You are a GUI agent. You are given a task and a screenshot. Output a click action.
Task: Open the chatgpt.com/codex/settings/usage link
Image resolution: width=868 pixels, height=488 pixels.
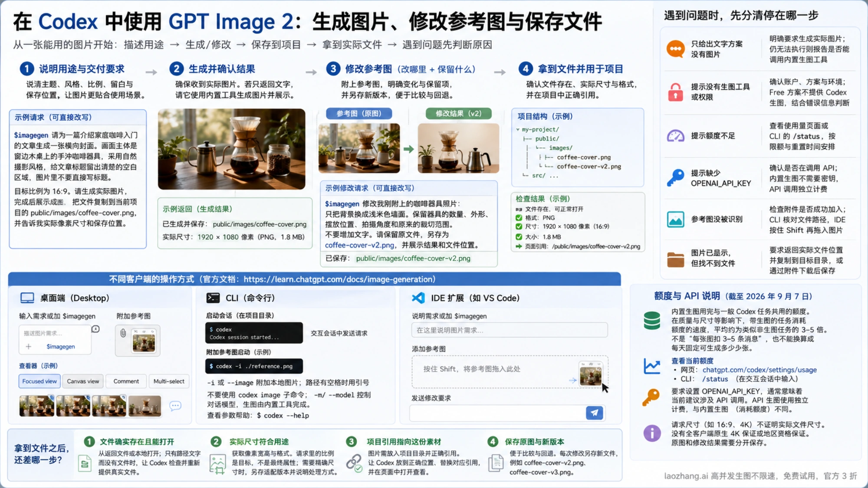(x=759, y=370)
